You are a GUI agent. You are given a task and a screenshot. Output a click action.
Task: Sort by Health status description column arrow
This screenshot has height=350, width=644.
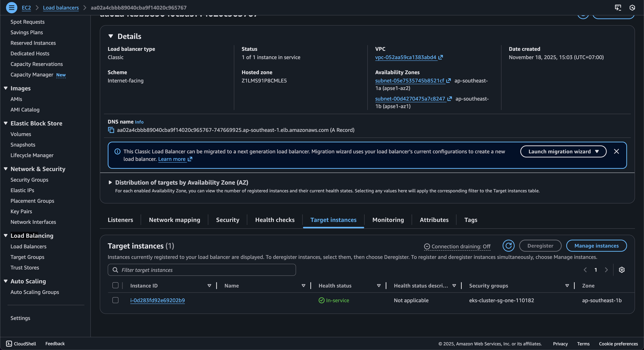(x=454, y=286)
